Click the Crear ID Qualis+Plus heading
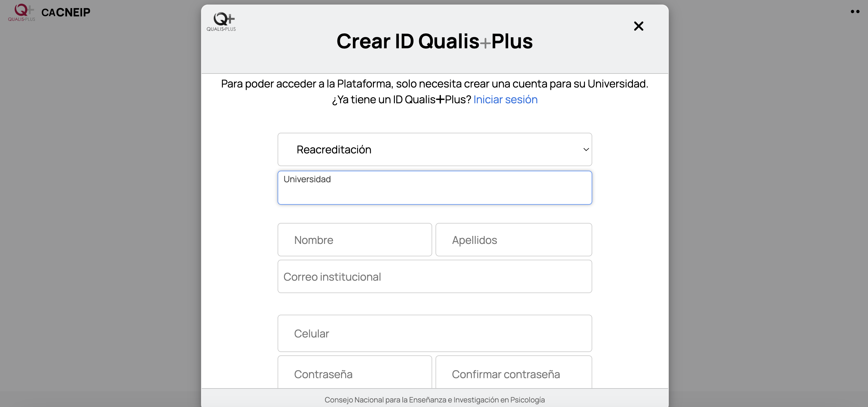 [435, 41]
